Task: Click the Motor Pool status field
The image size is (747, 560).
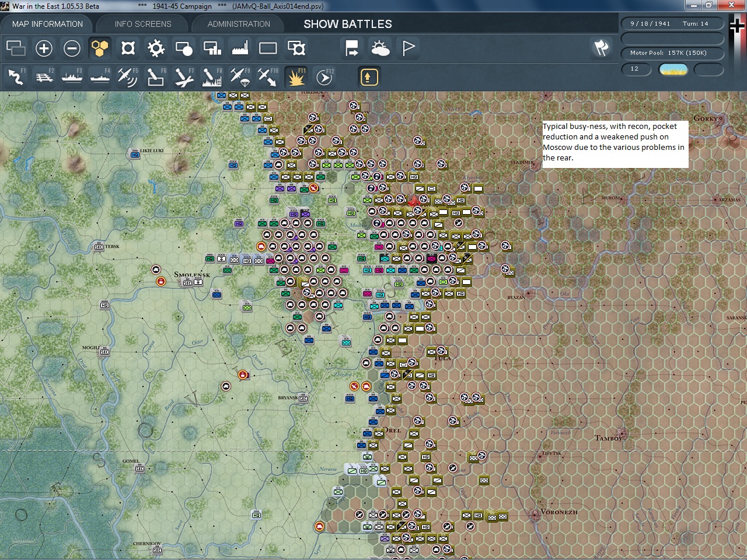Action: [x=672, y=53]
